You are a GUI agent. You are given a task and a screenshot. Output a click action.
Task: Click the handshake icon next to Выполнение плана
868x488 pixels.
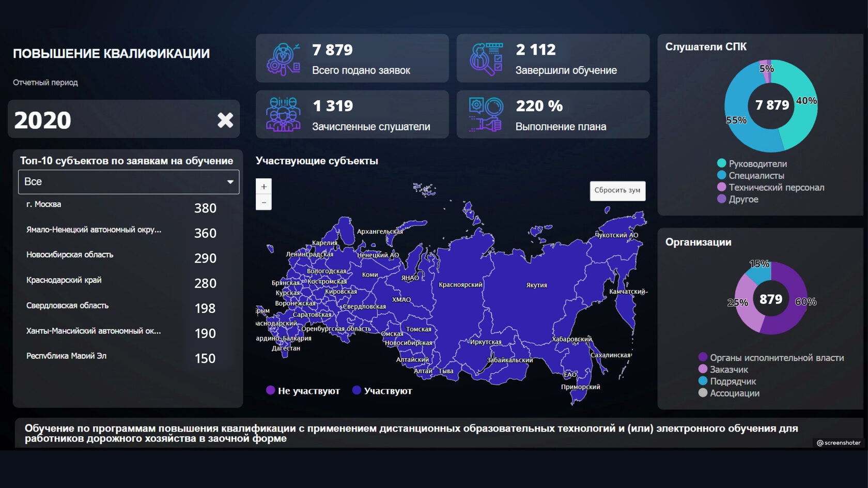[x=487, y=114]
